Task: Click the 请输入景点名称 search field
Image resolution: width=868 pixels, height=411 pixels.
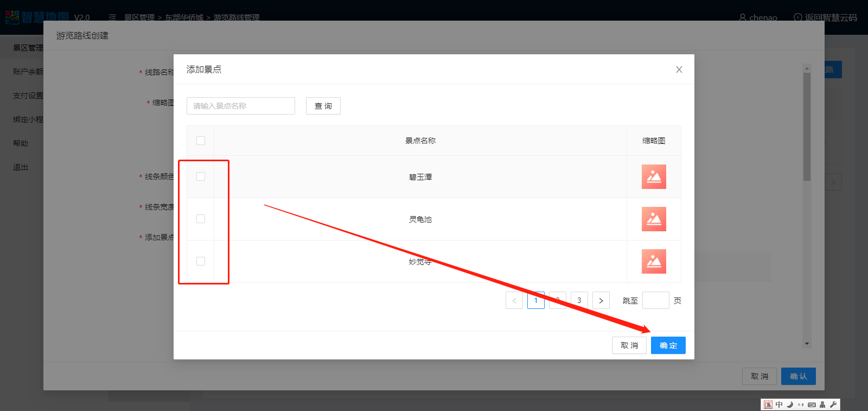Action: pos(241,106)
